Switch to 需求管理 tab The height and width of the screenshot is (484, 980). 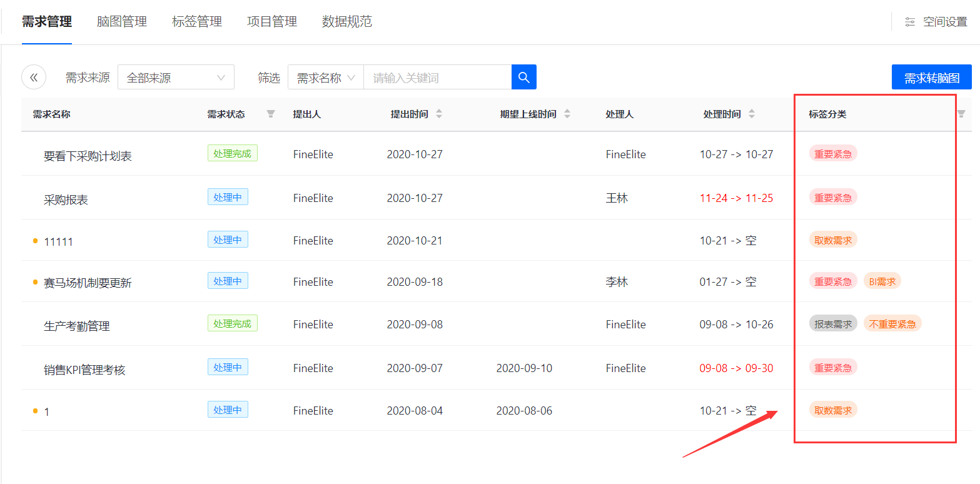(x=47, y=22)
